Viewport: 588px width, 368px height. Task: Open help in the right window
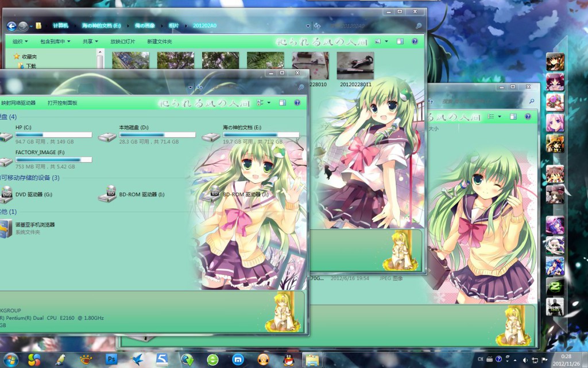pyautogui.click(x=528, y=117)
